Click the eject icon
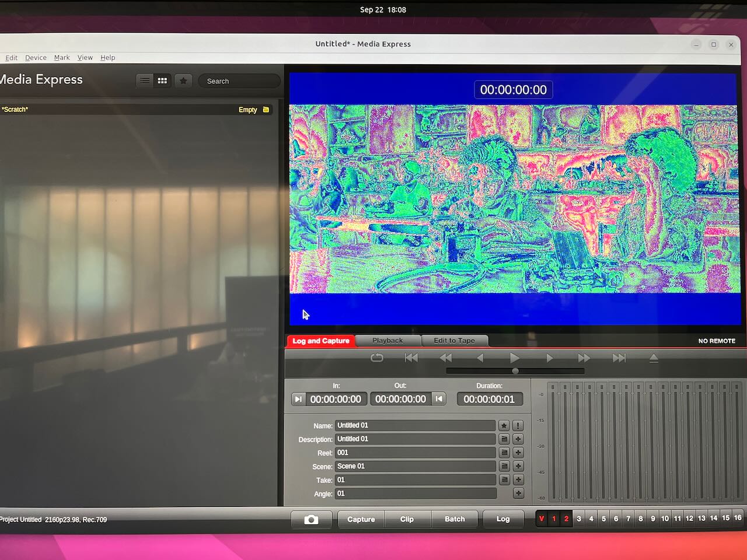Screen dimensions: 747x560 (x=654, y=358)
